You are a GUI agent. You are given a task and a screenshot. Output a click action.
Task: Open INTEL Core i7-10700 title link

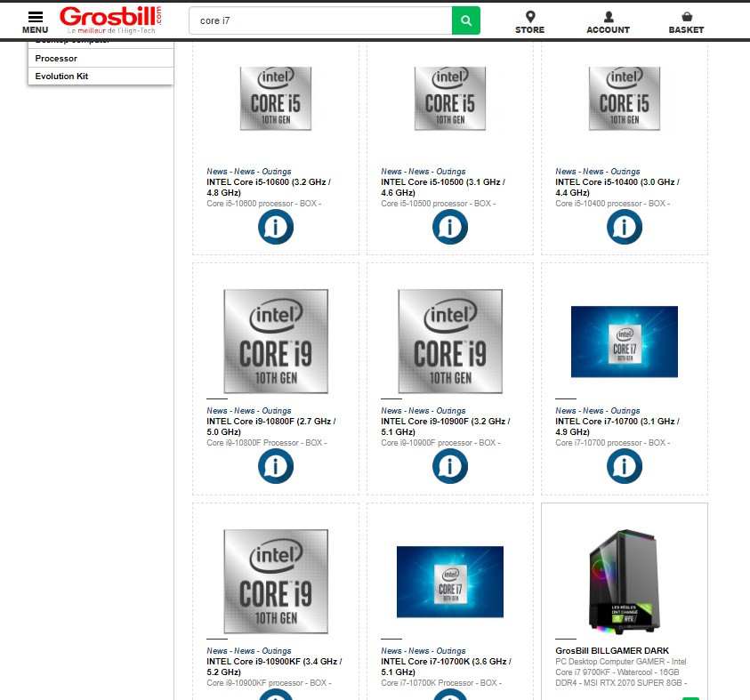(x=617, y=427)
